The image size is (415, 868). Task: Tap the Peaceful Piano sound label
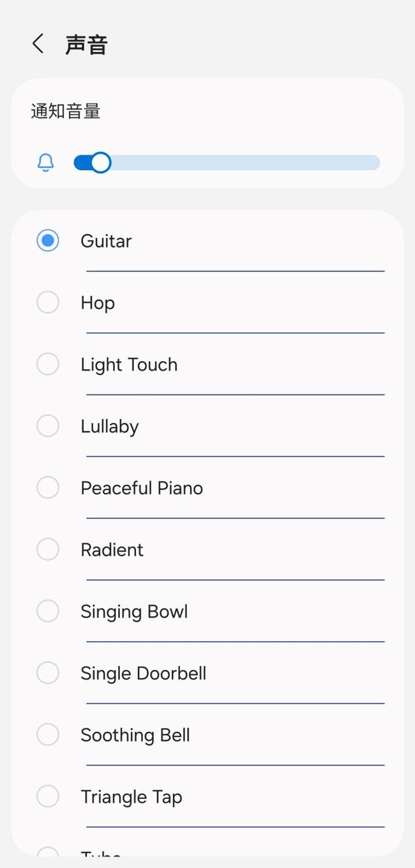(142, 488)
